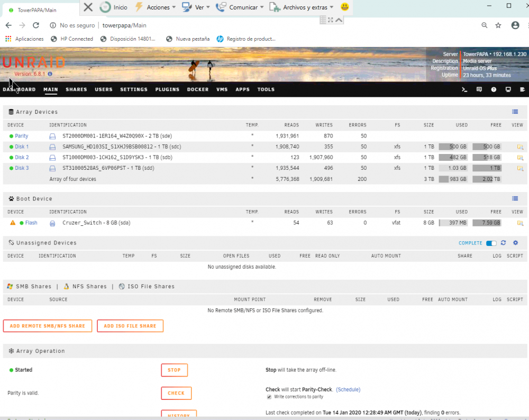Toggle the help question mark icon

click(494, 89)
